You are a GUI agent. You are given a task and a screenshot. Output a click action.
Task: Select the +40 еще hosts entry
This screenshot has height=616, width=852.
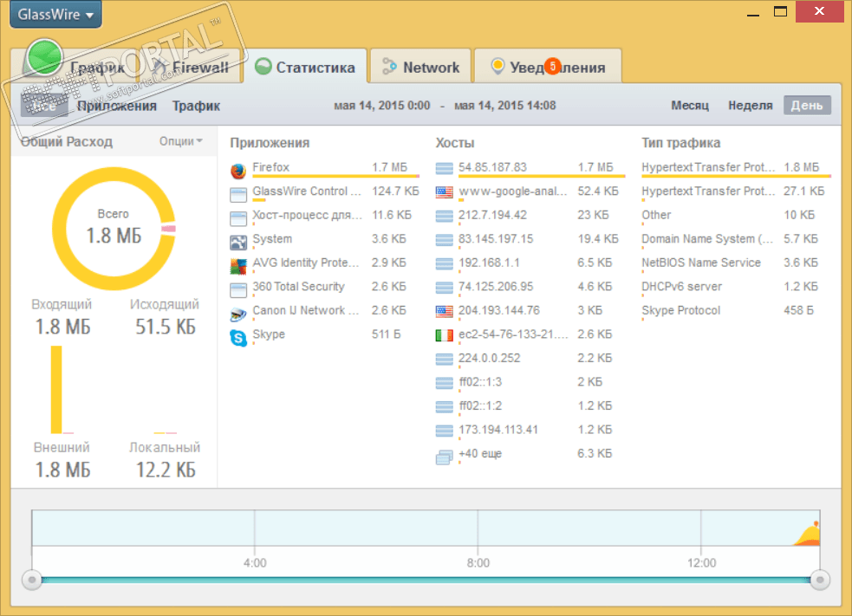click(480, 454)
